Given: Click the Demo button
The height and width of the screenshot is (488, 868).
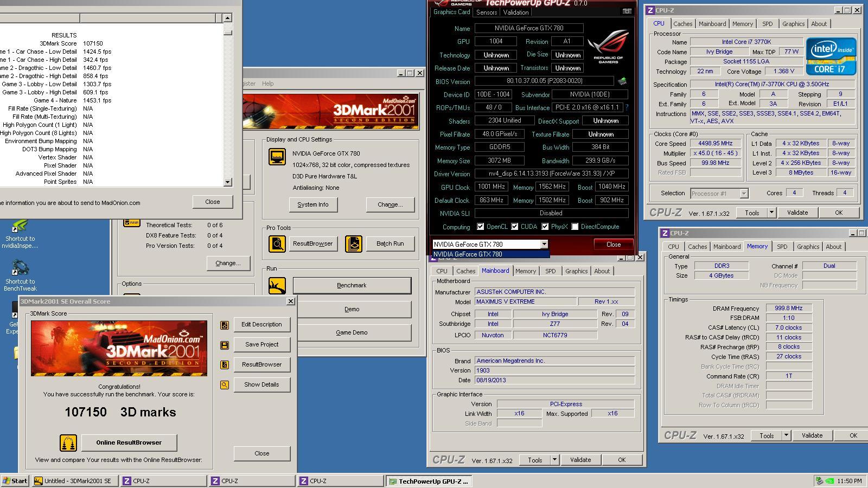Looking at the screenshot, I should (352, 309).
